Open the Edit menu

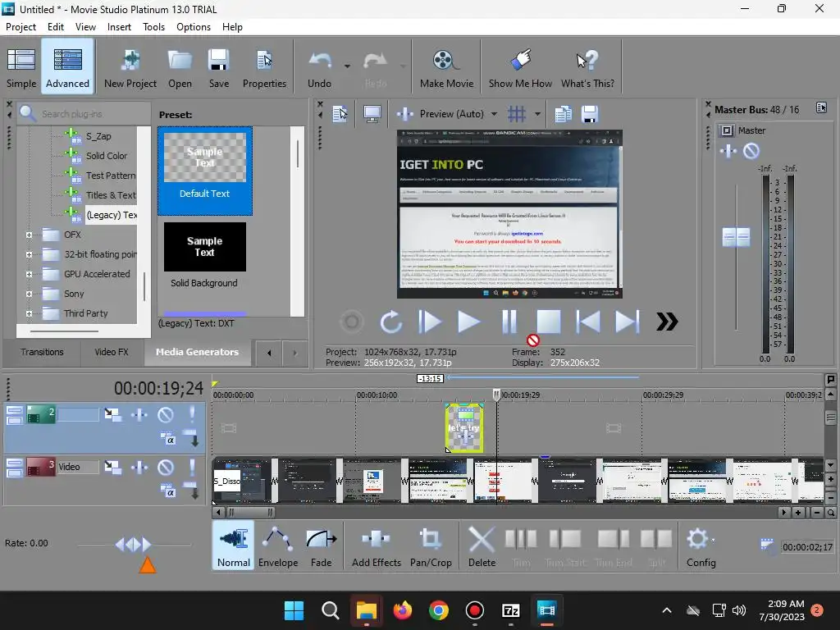[55, 27]
